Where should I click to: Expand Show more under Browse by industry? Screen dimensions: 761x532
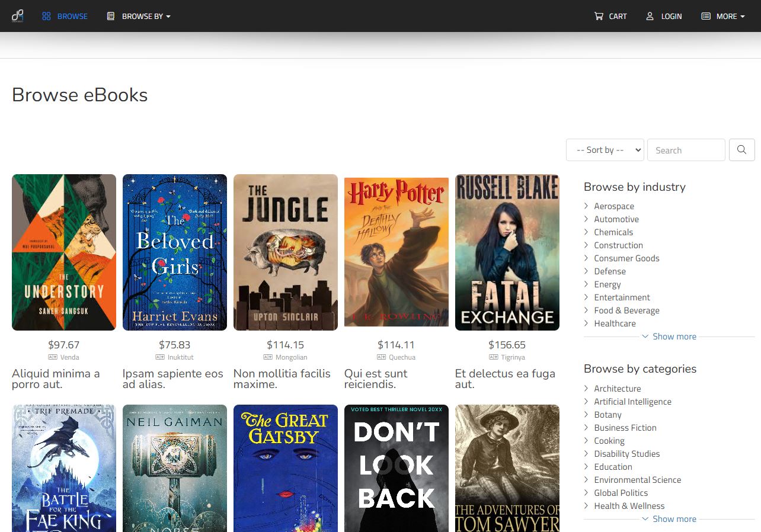coord(669,336)
